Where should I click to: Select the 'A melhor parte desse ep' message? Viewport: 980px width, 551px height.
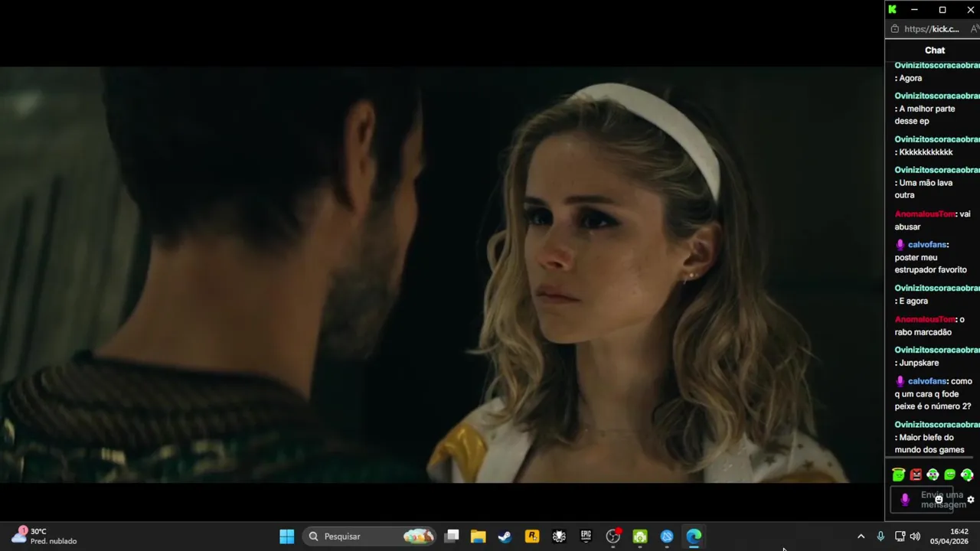click(x=925, y=115)
